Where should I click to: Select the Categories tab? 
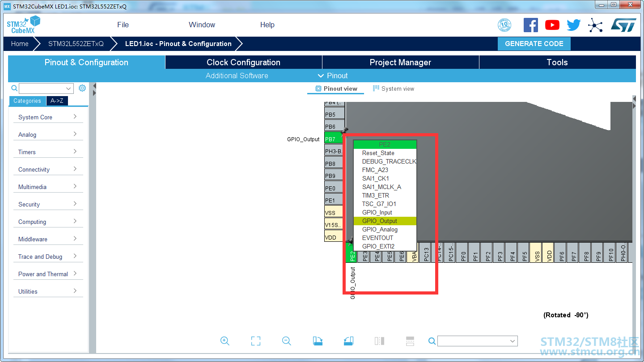pyautogui.click(x=27, y=101)
